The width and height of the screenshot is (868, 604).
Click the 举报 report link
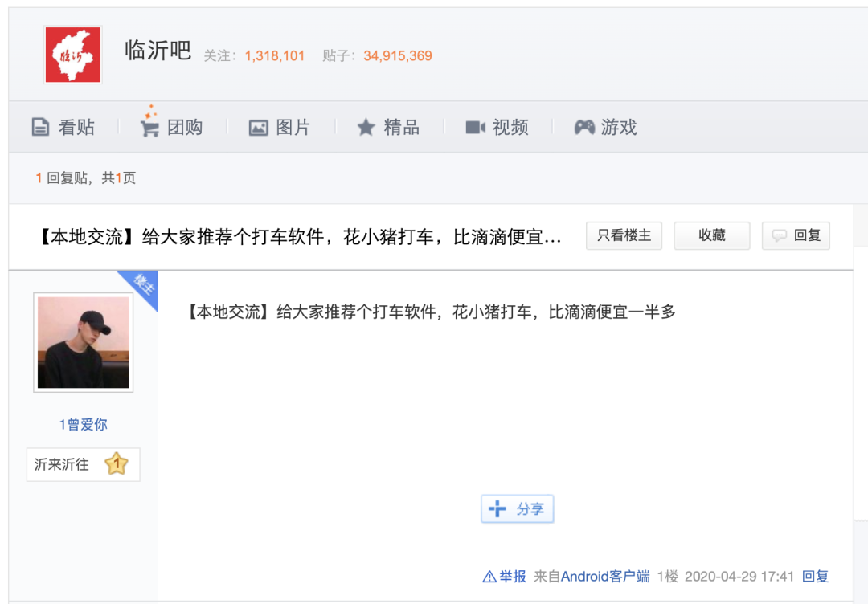pos(513,577)
